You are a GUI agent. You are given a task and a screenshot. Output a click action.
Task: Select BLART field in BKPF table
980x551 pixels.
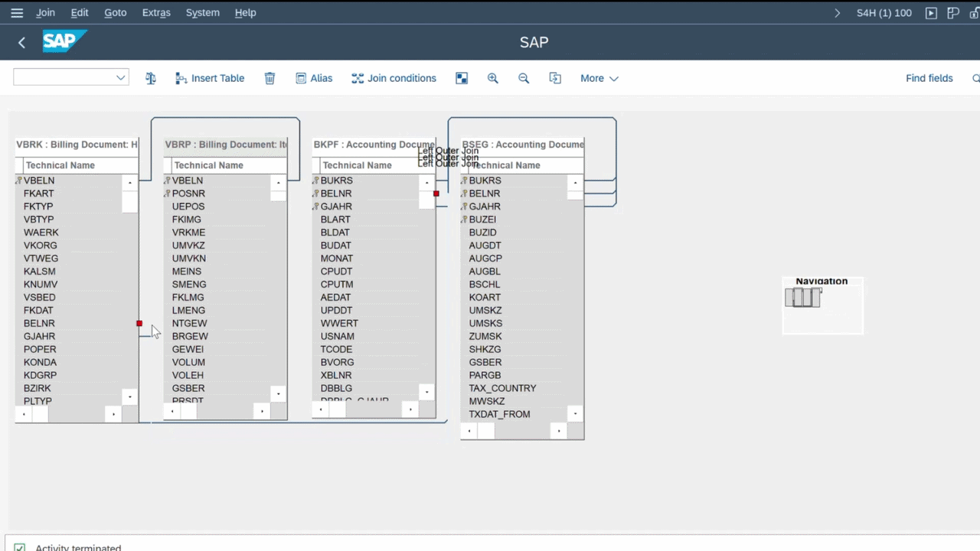tap(335, 220)
